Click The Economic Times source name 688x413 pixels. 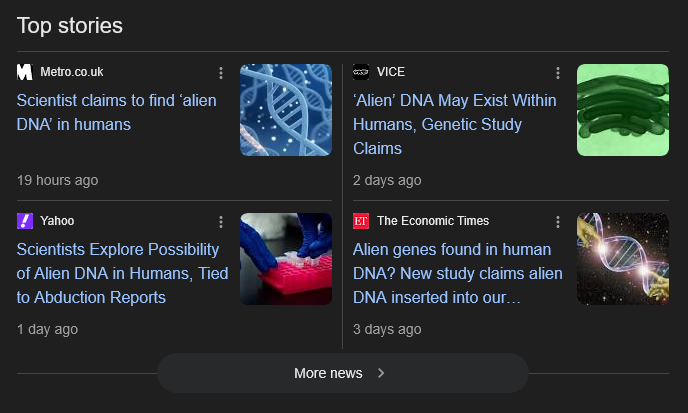click(432, 221)
